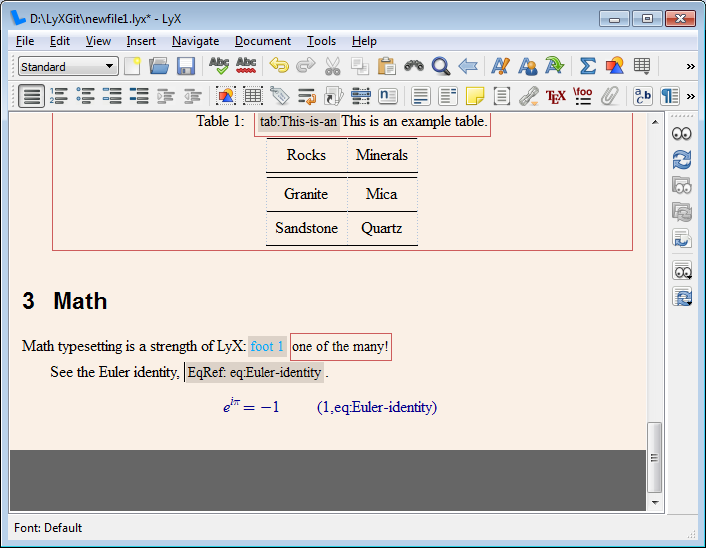Insert figure float icon
The height and width of the screenshot is (548, 706).
pyautogui.click(x=226, y=96)
